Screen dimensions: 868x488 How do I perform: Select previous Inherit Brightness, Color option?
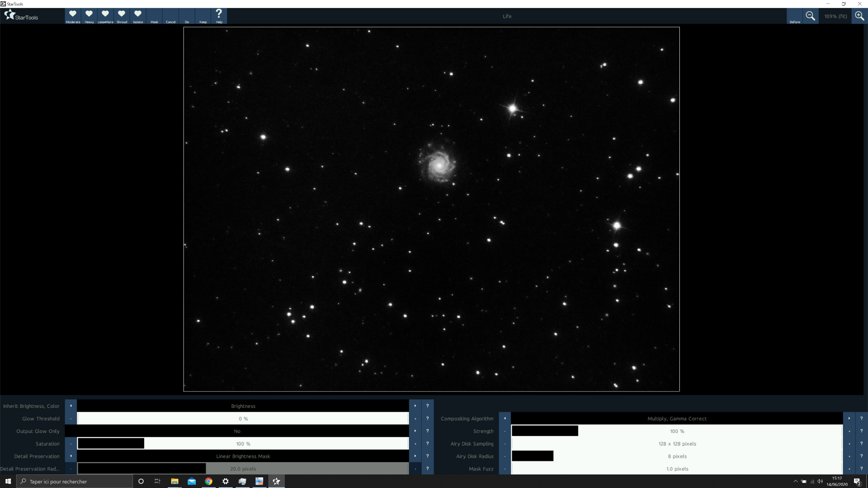pyautogui.click(x=71, y=406)
